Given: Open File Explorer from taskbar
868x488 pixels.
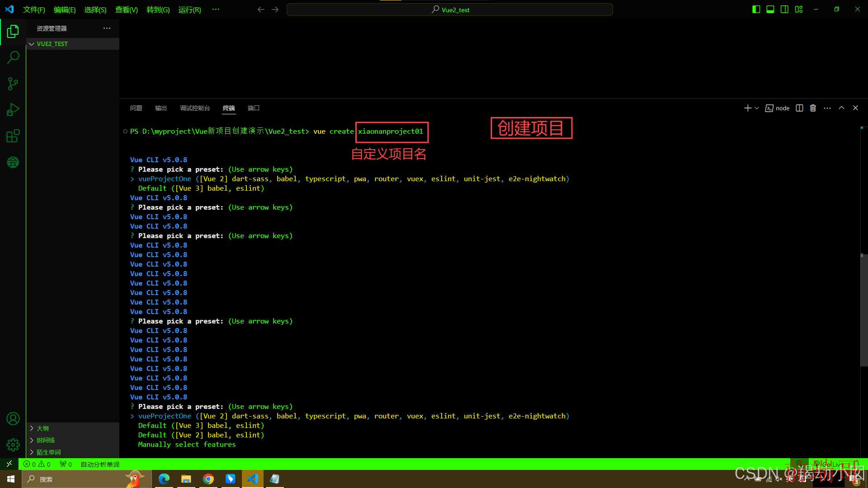Looking at the screenshot, I should point(186,479).
